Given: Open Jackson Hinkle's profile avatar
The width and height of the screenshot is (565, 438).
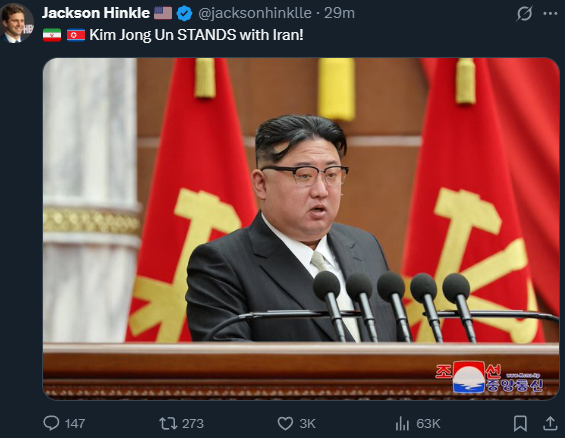Looking at the screenshot, I should click(17, 23).
